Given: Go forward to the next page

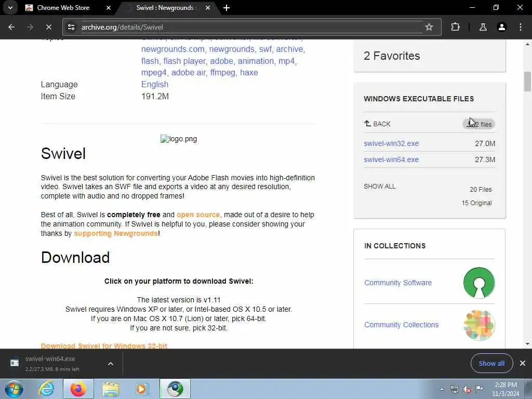Looking at the screenshot, I should tap(30, 27).
